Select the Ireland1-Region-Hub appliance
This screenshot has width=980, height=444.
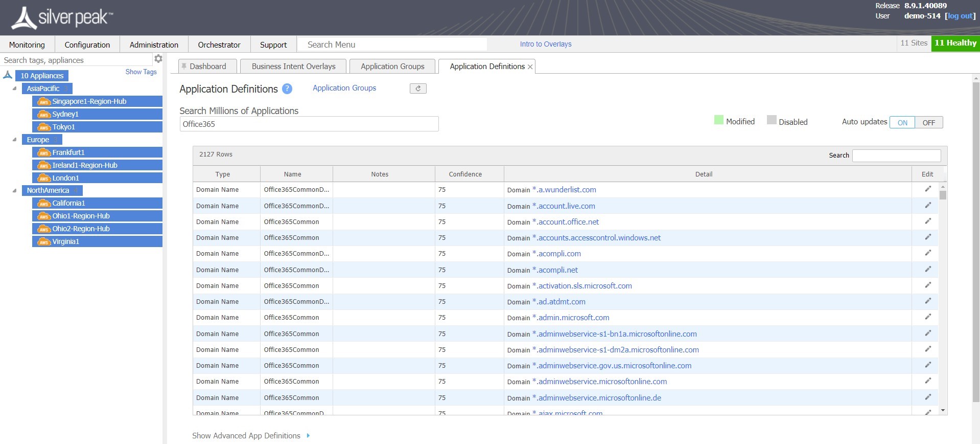click(x=97, y=165)
